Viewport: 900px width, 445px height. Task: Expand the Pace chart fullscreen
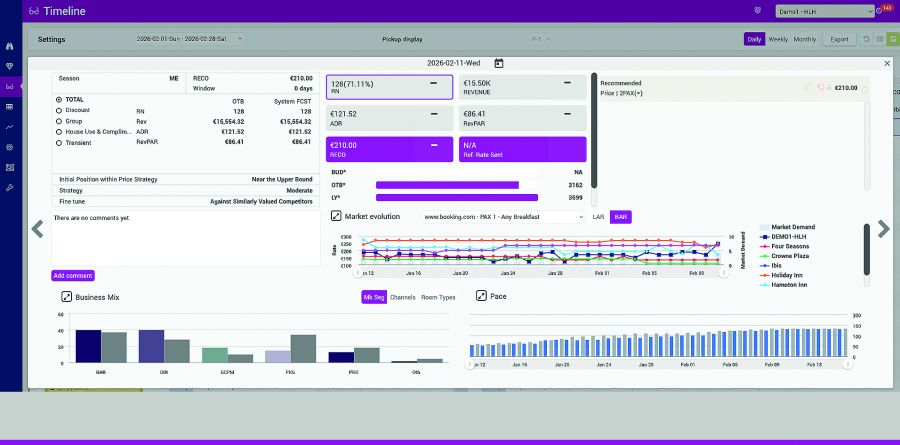click(481, 297)
